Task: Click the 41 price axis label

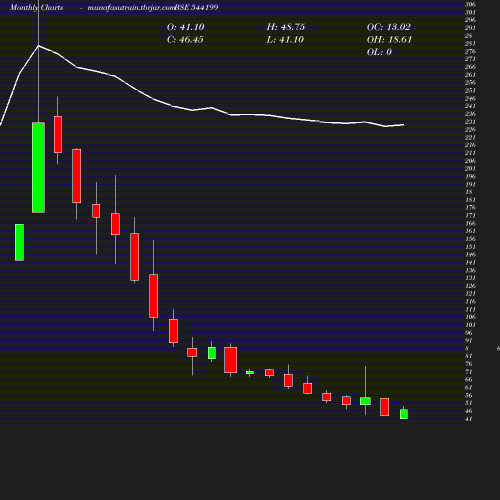Action: pos(469,419)
